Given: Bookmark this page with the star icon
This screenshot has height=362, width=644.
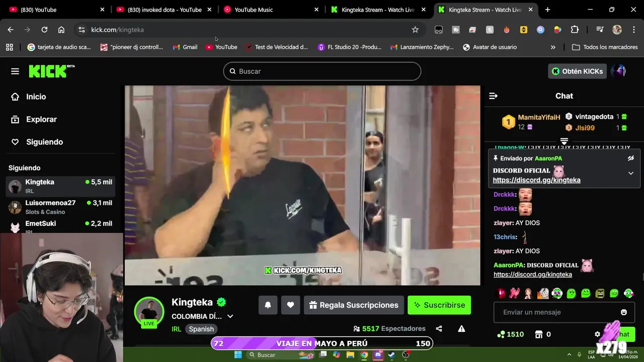Looking at the screenshot, I should 415,30.
